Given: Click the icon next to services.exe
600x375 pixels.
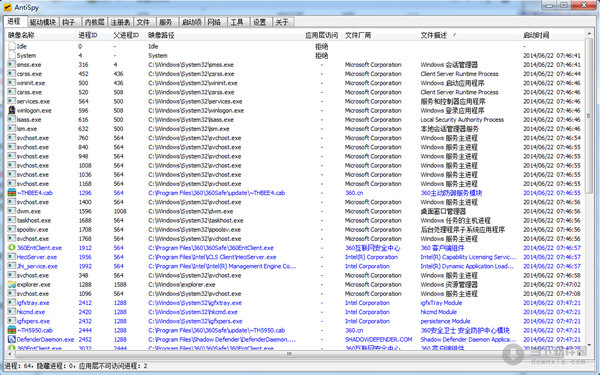Looking at the screenshot, I should 12,101.
